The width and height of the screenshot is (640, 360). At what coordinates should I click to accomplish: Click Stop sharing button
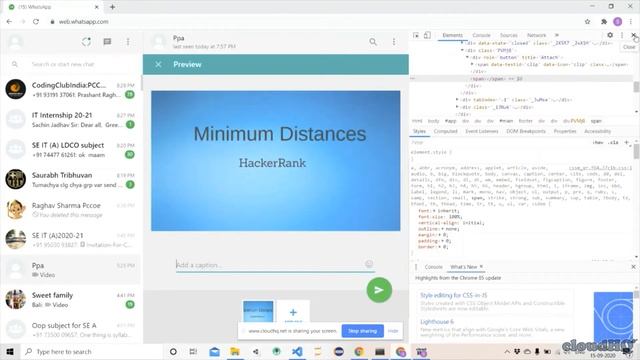[x=362, y=331]
